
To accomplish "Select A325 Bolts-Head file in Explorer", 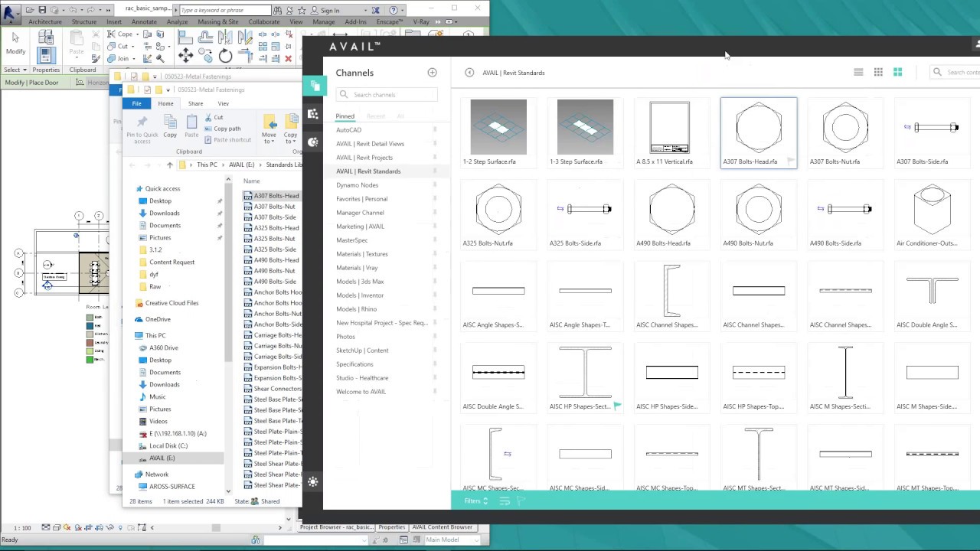I will pos(276,228).
